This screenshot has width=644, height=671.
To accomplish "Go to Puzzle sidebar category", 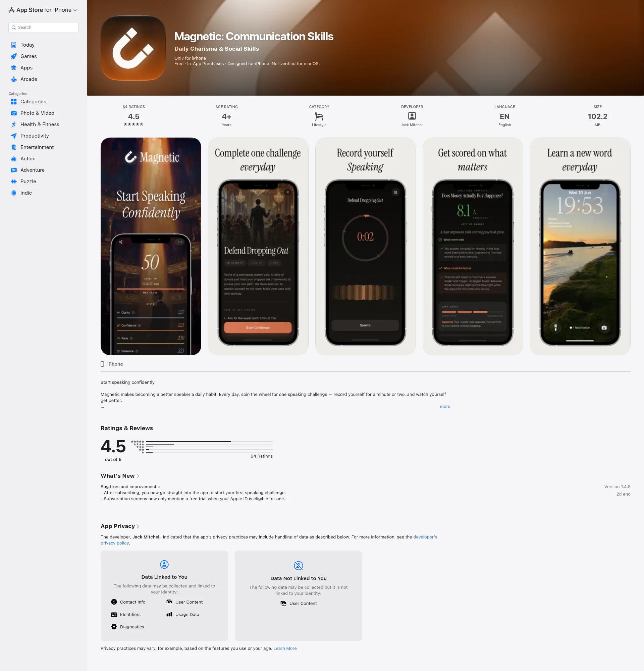I will point(44,182).
